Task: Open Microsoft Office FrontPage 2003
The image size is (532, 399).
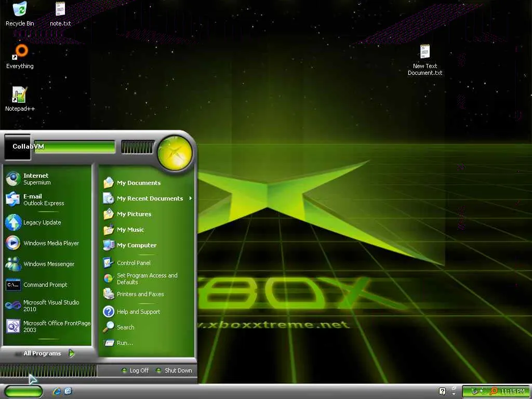Action: 47,326
